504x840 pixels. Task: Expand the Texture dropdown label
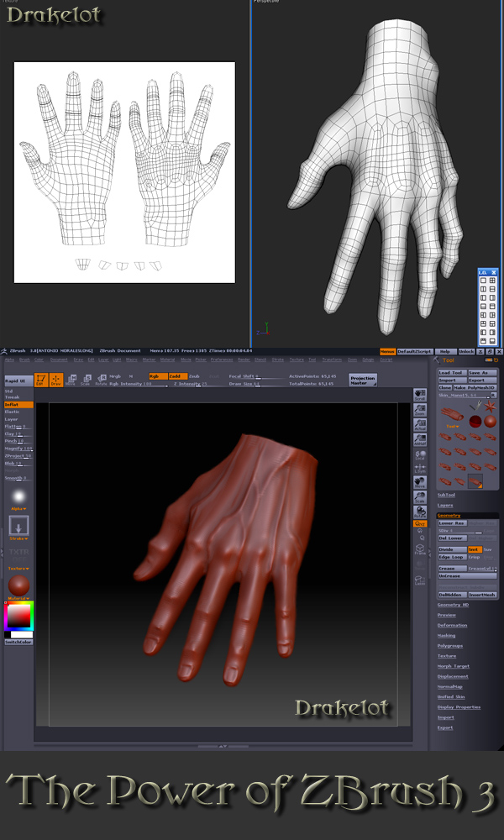click(x=18, y=569)
